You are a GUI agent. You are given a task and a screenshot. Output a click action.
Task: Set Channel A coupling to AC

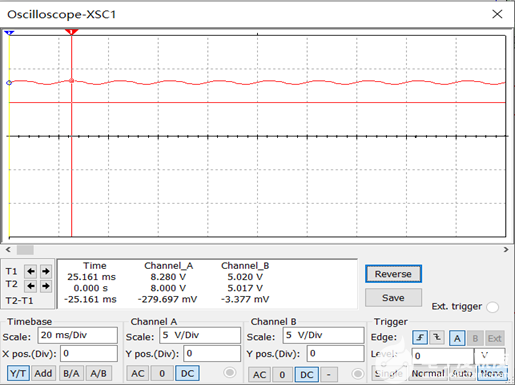click(x=138, y=373)
